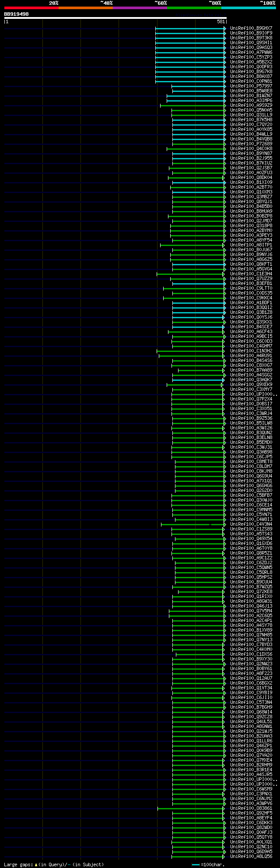This screenshot has height=868, width=280.
Task: Click the green alignment bar for UniRef100_O83861
Action: click(190, 808)
